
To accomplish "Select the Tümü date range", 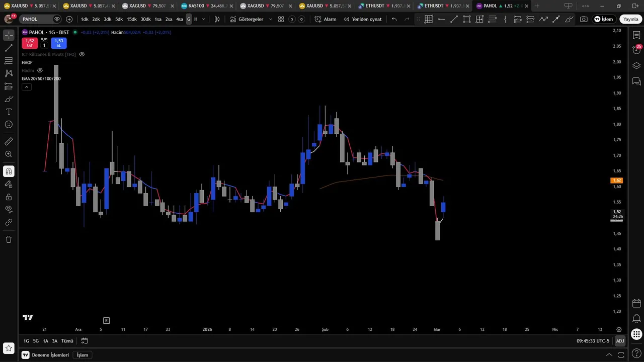I will 67,341.
